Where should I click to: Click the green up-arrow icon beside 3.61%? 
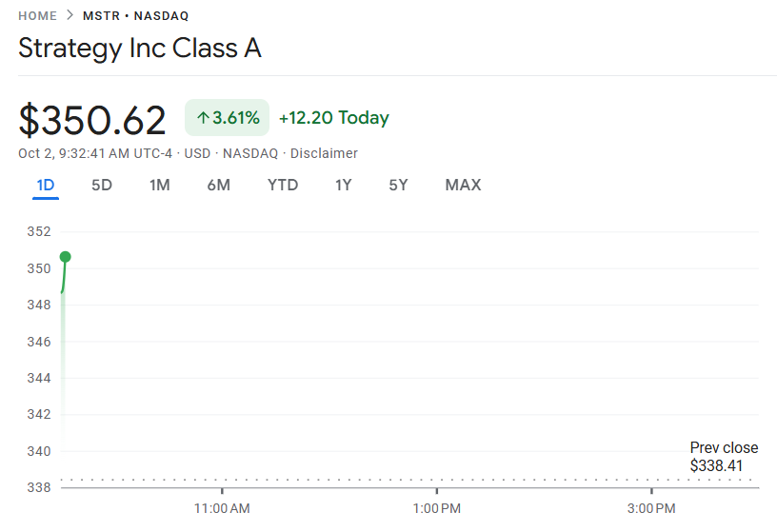[x=202, y=118]
